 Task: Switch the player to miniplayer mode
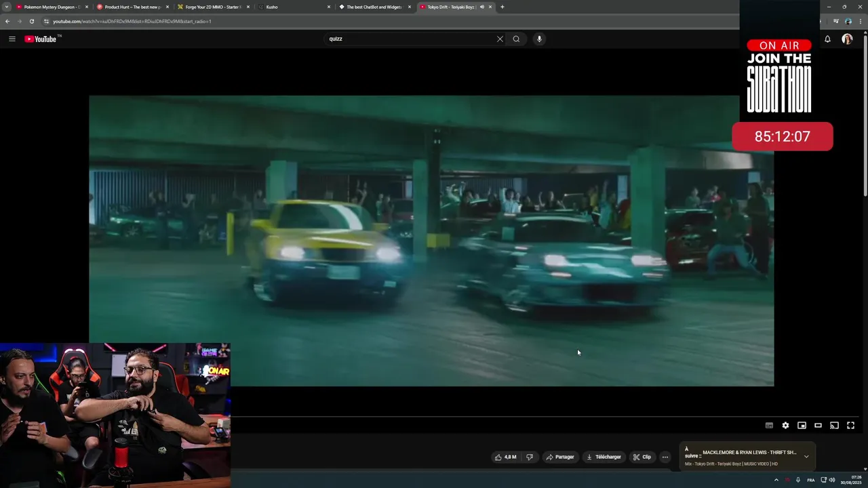coord(802,426)
